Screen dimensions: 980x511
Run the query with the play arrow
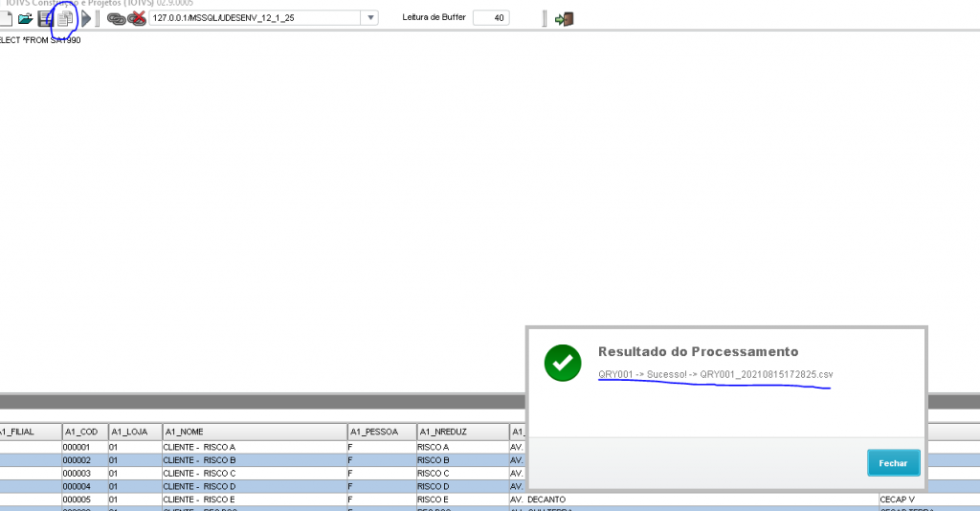tap(86, 18)
